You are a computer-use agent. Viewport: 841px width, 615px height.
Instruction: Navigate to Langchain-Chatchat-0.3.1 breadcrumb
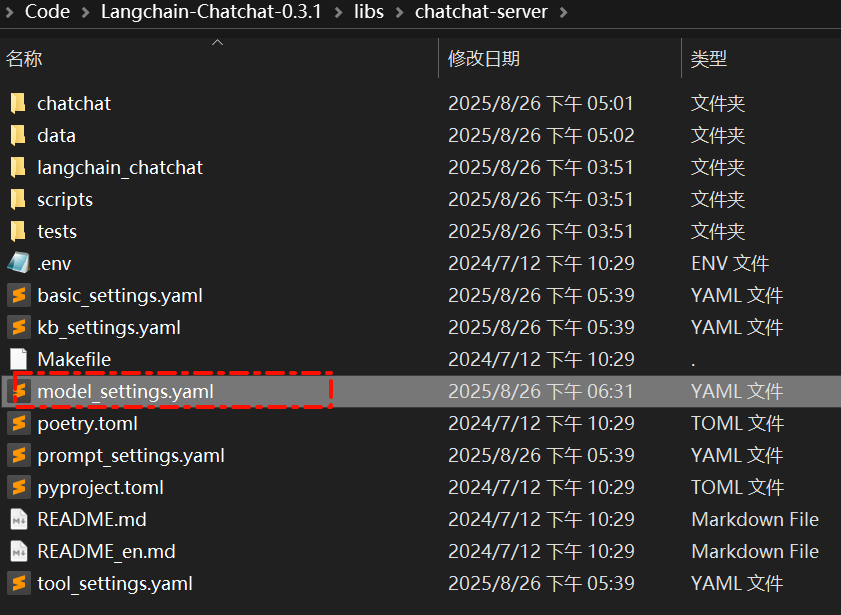(x=211, y=12)
